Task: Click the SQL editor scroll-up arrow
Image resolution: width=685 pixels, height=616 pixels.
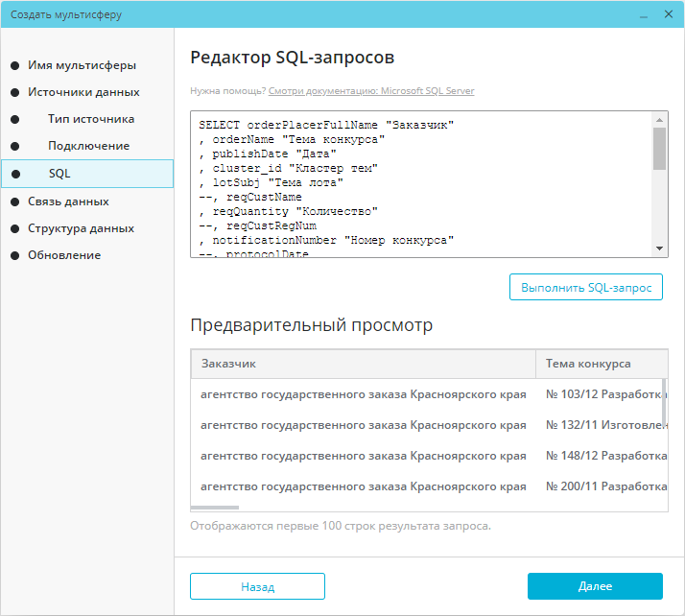Action: pos(660,119)
